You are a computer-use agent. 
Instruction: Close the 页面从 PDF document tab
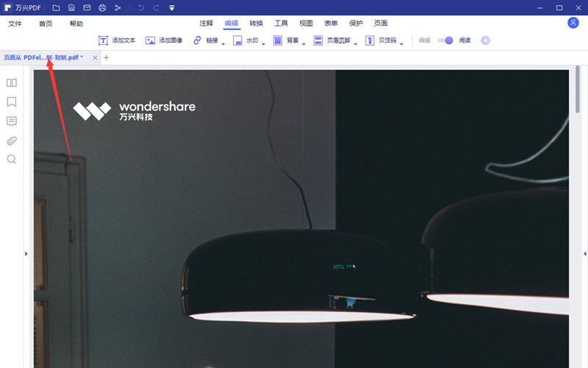click(95, 57)
